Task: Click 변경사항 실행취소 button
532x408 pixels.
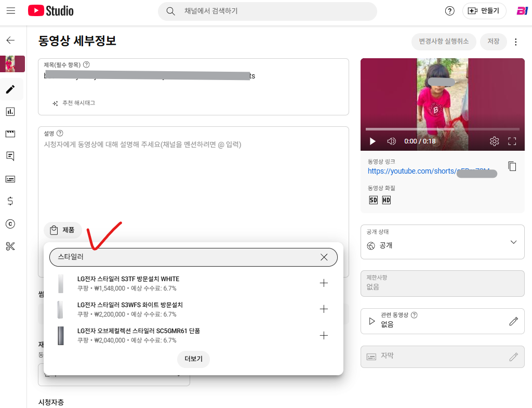Action: pos(444,42)
